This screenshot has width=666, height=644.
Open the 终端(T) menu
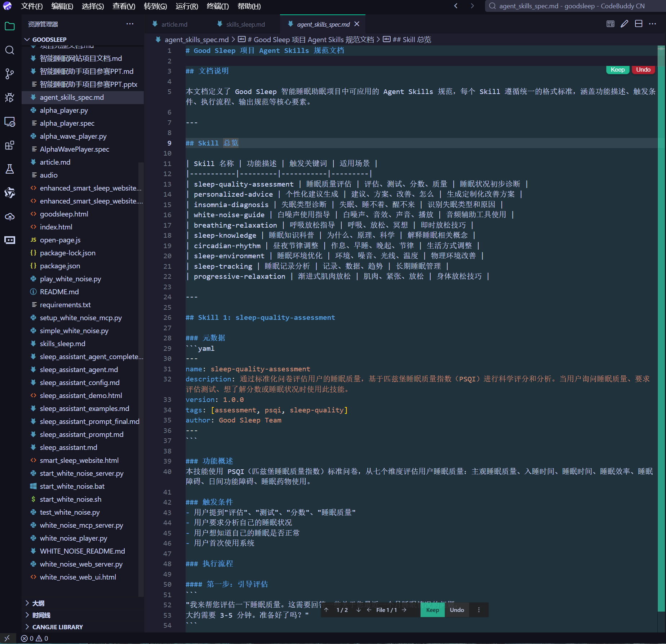(x=218, y=6)
